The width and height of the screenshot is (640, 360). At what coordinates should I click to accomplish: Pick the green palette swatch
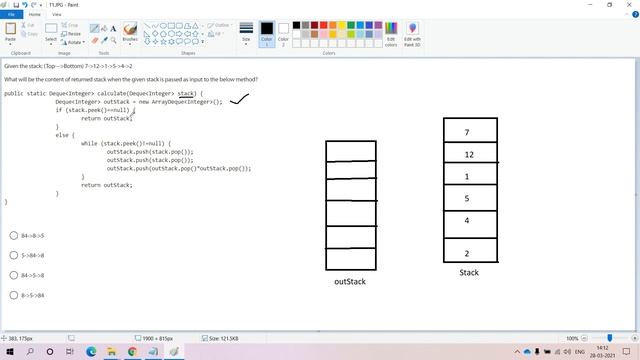coord(351,25)
